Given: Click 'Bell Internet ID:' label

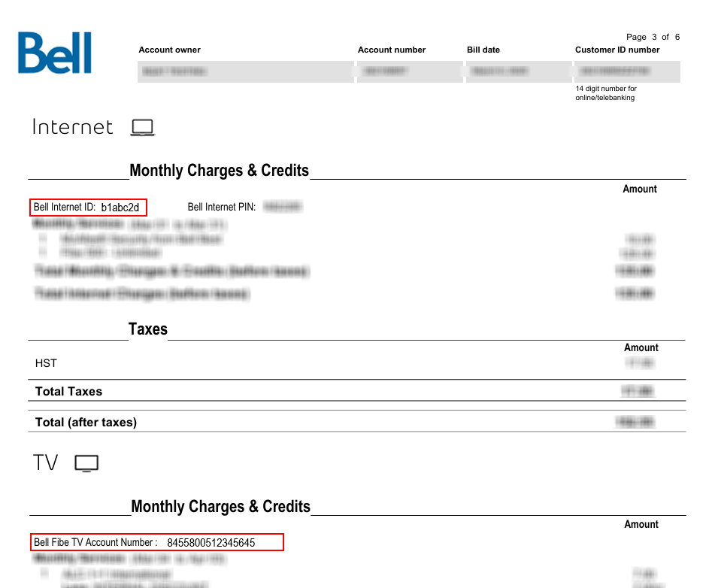Looking at the screenshot, I should 65,207.
